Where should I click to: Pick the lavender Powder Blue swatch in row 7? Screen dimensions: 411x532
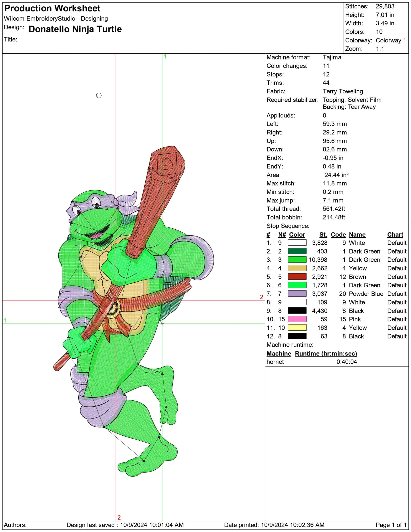point(297,293)
